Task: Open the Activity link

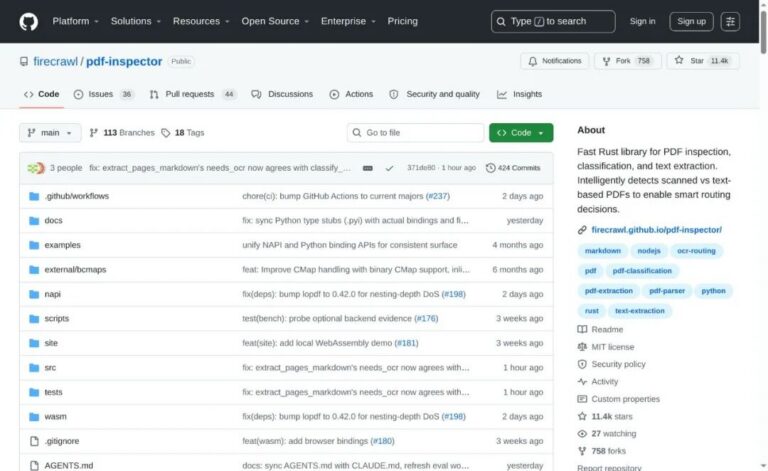Action: pyautogui.click(x=604, y=382)
